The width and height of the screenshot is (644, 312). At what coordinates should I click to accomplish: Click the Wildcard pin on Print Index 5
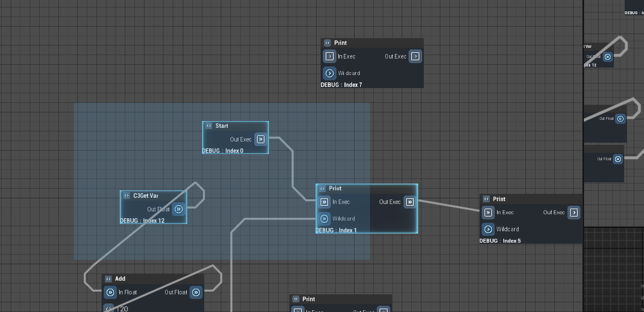[x=488, y=229]
